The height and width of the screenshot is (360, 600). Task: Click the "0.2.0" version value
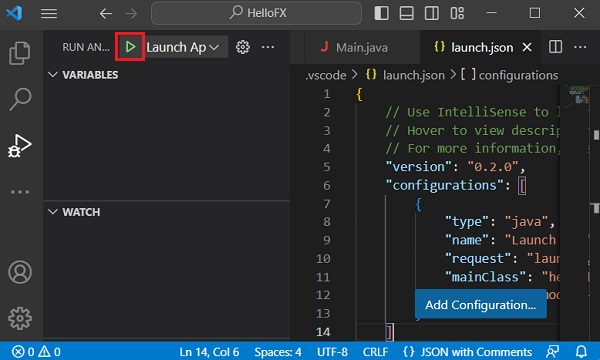pos(493,167)
